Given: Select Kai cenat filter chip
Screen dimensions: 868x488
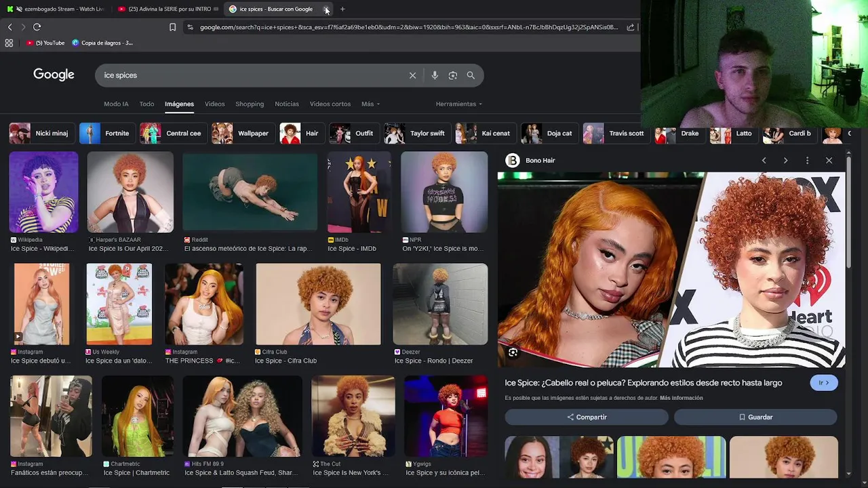Looking at the screenshot, I should point(484,134).
